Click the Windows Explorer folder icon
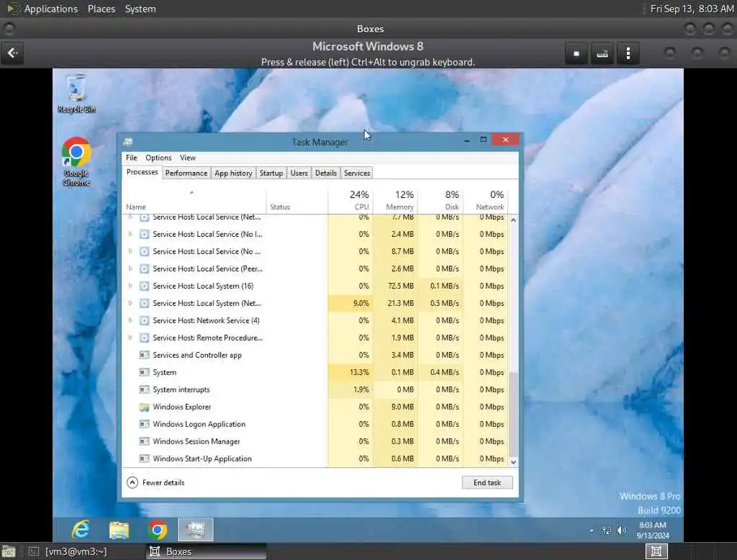Viewport: 737px width, 560px height. (x=144, y=407)
